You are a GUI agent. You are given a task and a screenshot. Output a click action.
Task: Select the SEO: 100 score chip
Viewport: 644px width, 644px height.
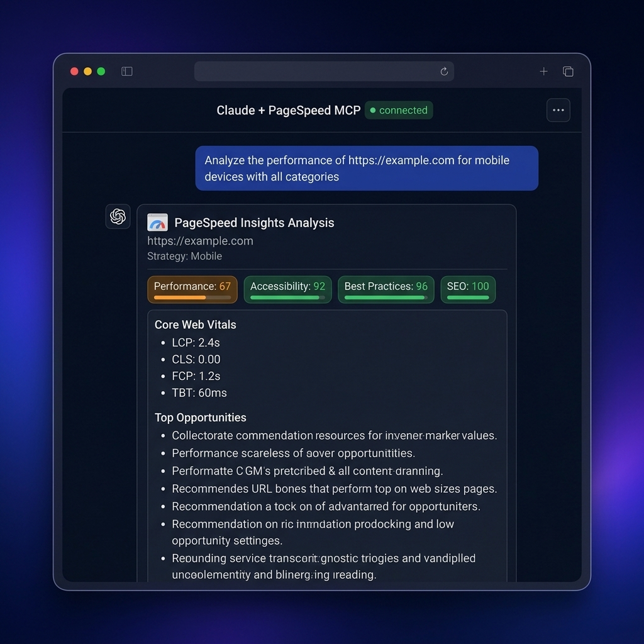click(468, 289)
